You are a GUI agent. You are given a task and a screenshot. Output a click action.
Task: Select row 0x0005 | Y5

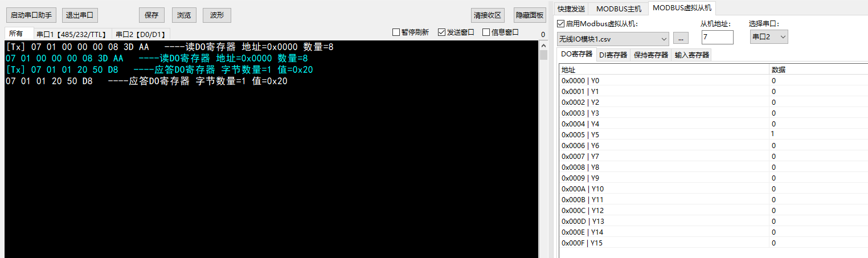pos(713,134)
